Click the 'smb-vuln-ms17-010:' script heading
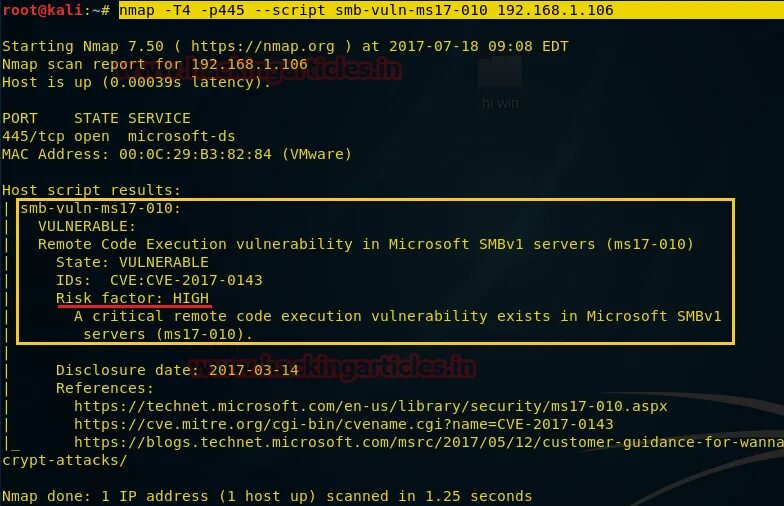Screen dimensions: 784x506 pos(100,208)
